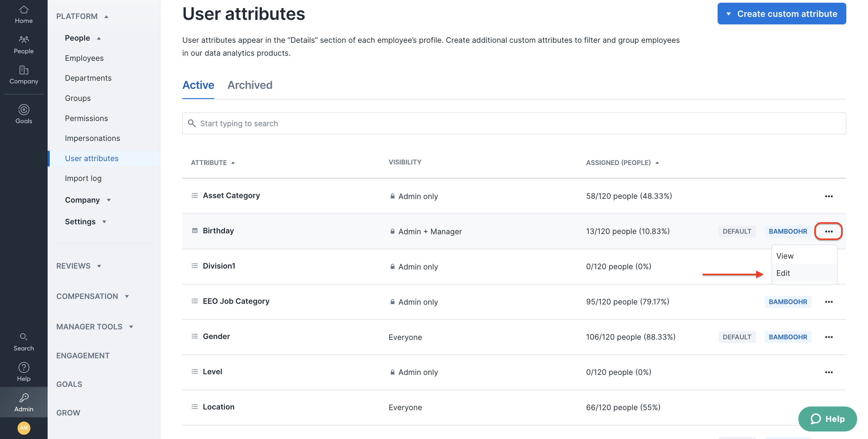Select the Division1 attribute name
The image size is (868, 439).
[x=219, y=266]
